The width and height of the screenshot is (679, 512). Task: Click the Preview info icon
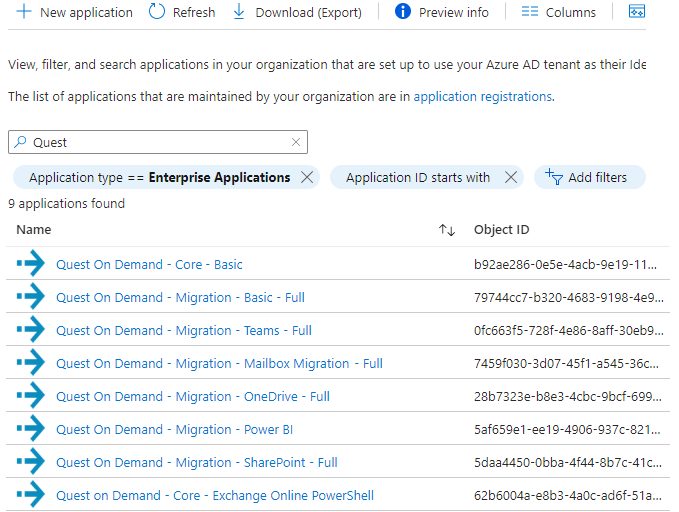point(403,12)
